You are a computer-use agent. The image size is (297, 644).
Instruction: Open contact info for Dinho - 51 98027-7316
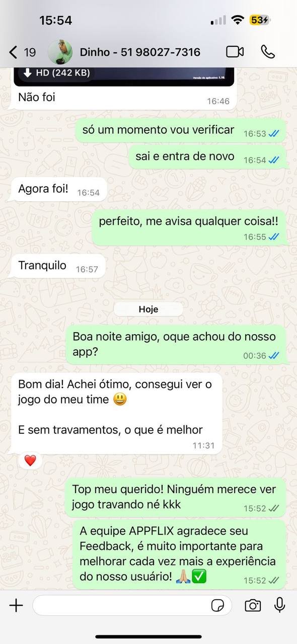140,52
